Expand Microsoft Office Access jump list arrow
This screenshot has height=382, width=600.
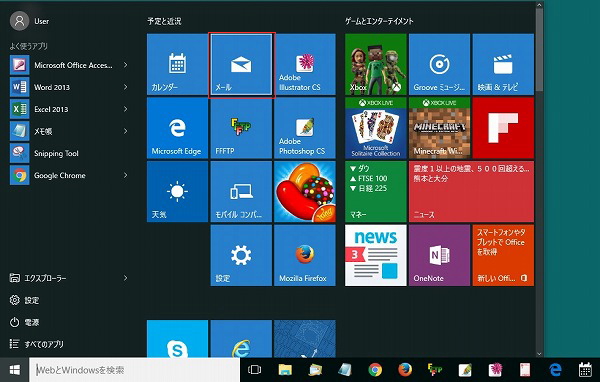pos(125,65)
